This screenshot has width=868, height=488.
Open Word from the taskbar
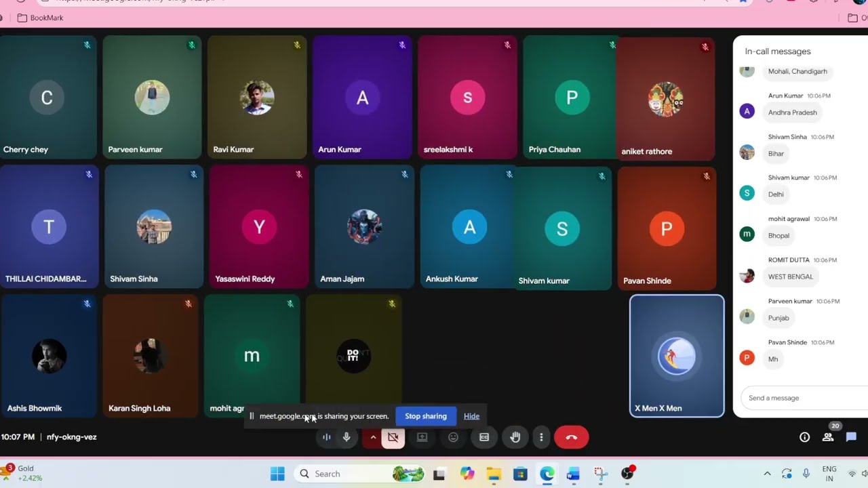tap(574, 474)
